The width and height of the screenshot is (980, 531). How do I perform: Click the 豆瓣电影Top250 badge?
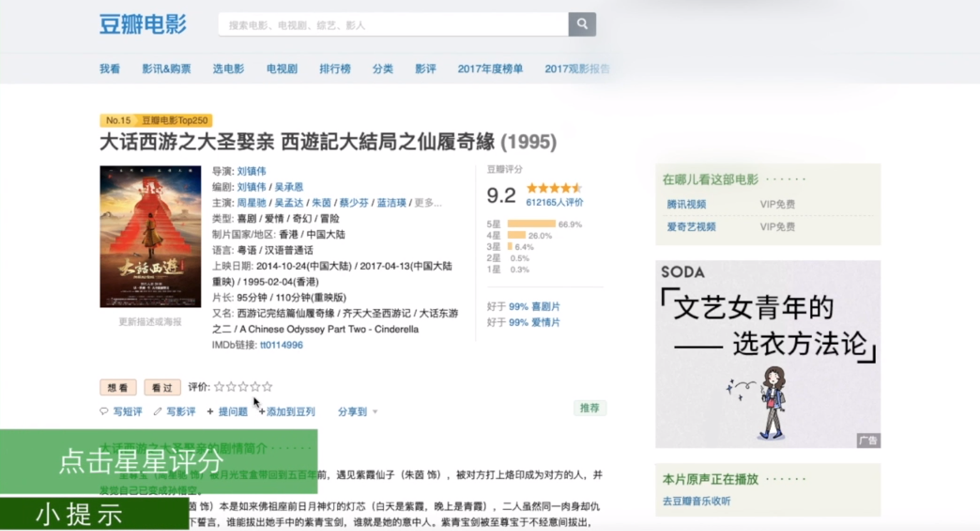175,120
